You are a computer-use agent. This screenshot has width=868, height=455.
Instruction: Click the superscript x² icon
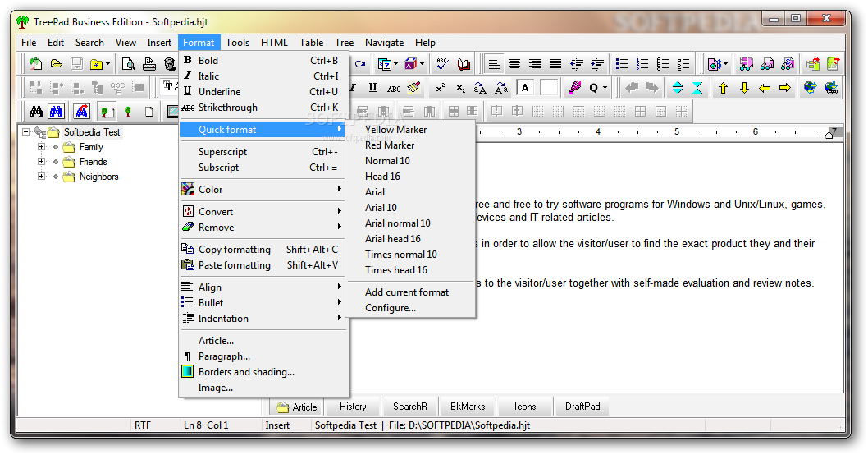click(x=440, y=88)
